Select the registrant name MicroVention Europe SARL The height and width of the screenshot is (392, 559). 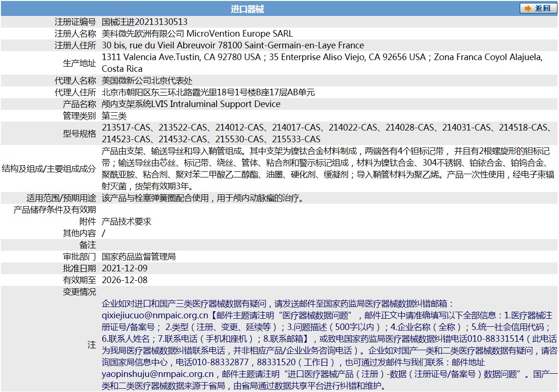click(240, 33)
